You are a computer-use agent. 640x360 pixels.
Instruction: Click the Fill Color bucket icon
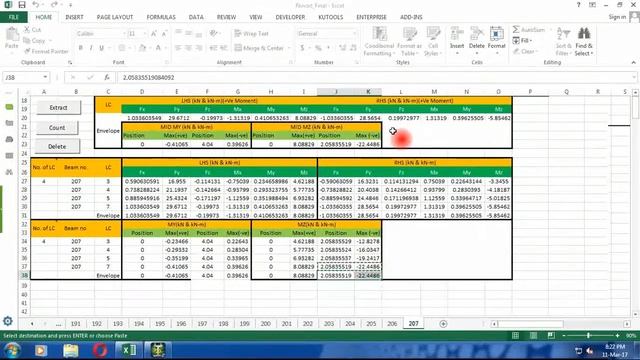coord(142,48)
